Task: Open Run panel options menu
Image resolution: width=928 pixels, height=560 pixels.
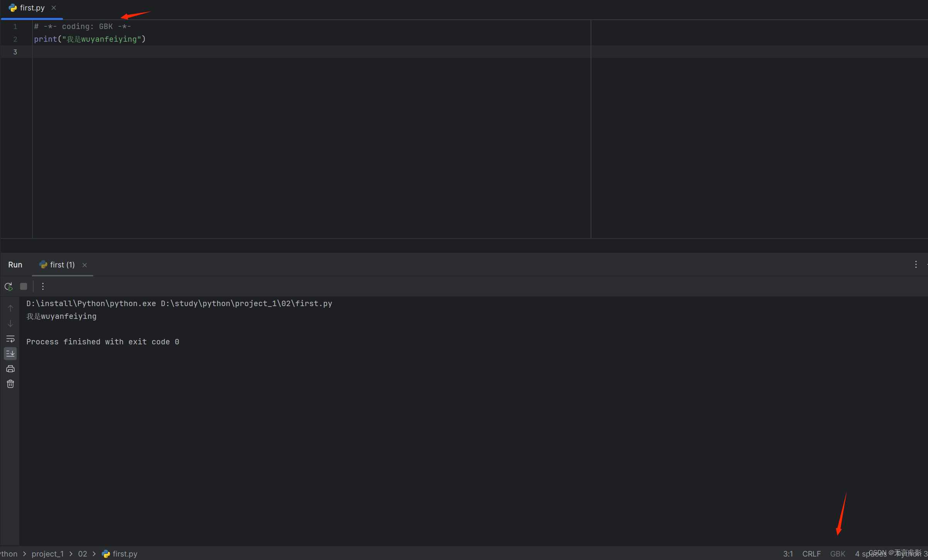Action: (x=916, y=264)
